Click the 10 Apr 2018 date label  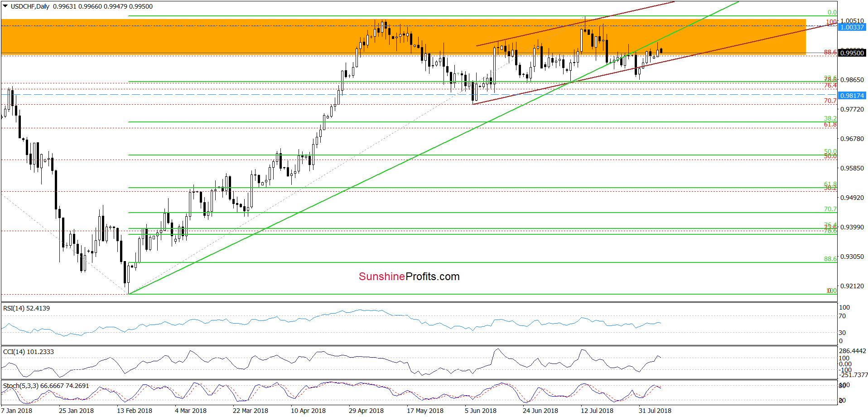pos(308,411)
